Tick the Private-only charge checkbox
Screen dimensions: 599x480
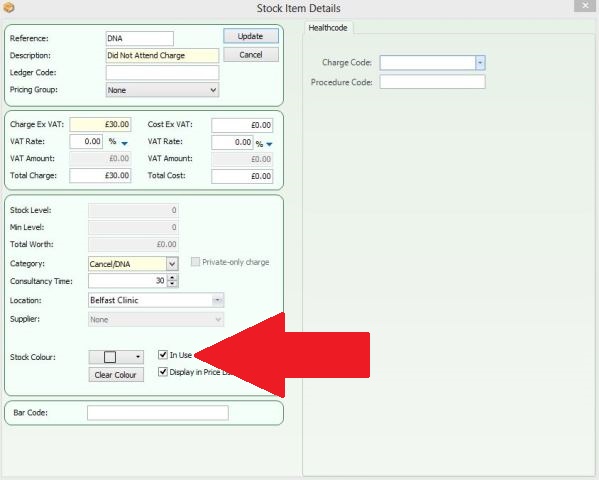pyautogui.click(x=195, y=262)
